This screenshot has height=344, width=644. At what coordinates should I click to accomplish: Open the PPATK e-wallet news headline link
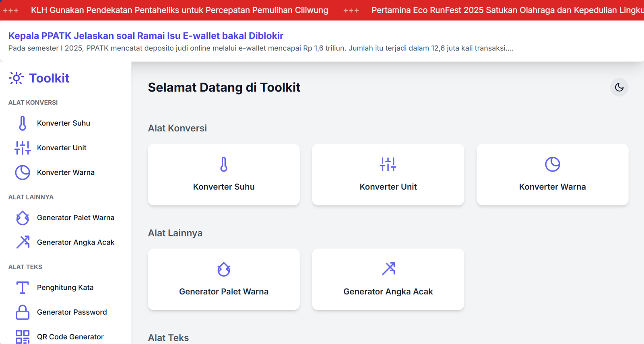pos(146,36)
